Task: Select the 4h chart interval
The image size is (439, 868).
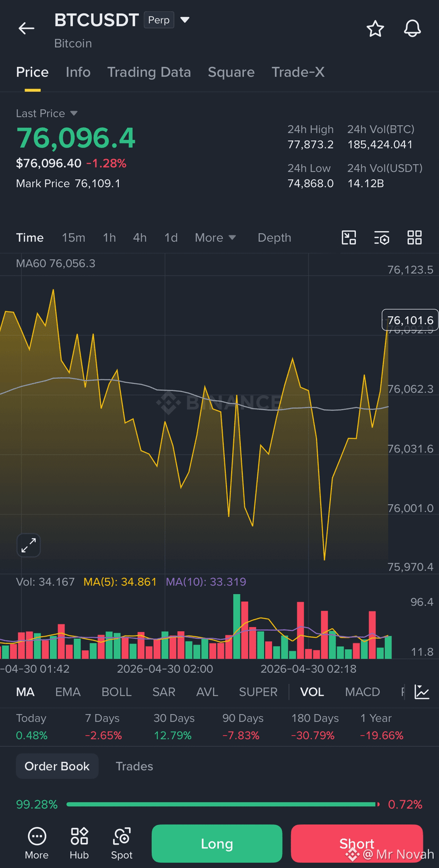Action: (x=140, y=238)
